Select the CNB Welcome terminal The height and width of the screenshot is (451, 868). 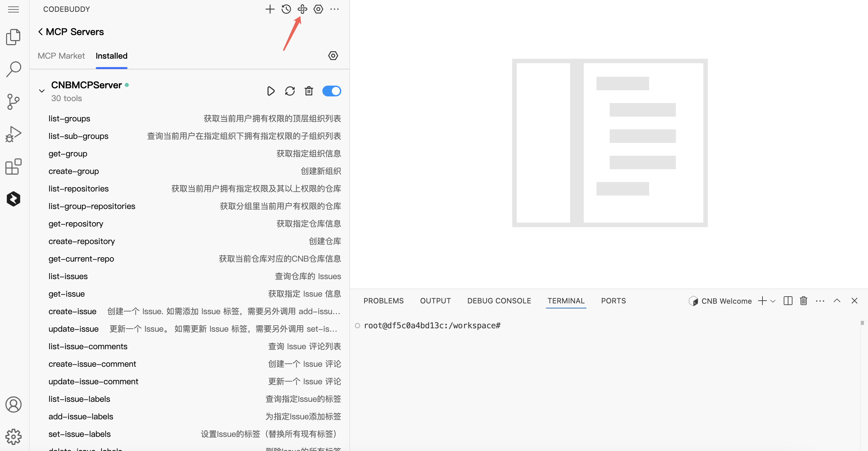tap(720, 301)
